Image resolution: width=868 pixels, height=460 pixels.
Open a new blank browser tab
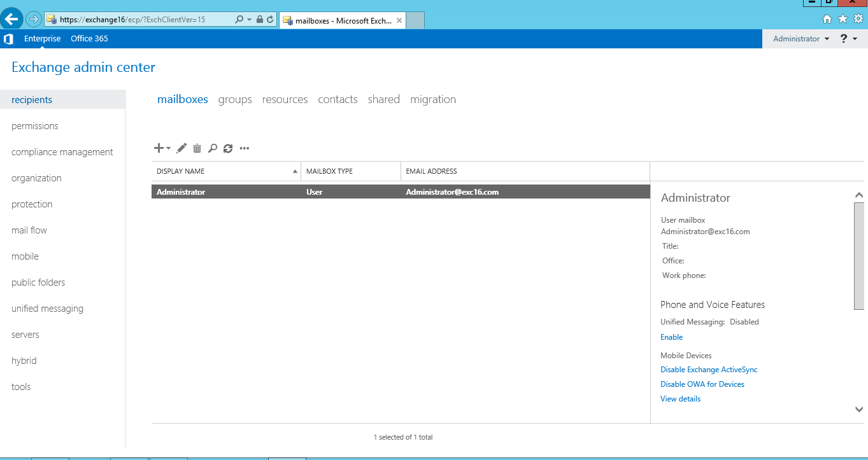[415, 20]
